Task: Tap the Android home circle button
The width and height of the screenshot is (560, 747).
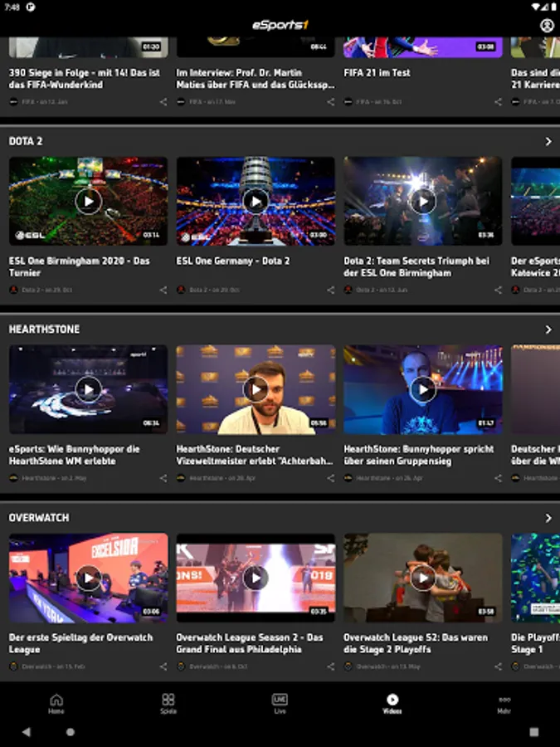Action: tap(71, 732)
